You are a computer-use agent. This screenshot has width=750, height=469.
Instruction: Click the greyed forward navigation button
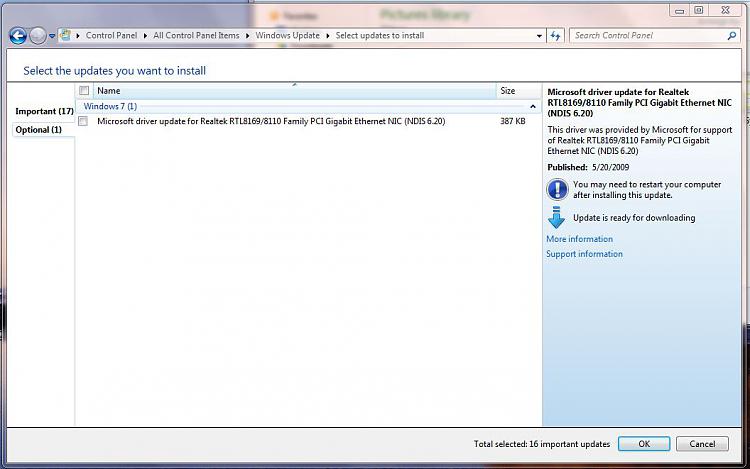38,35
